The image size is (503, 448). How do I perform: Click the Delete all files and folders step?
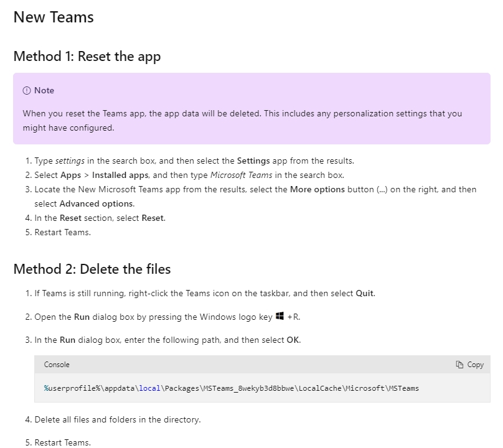pyautogui.click(x=117, y=419)
